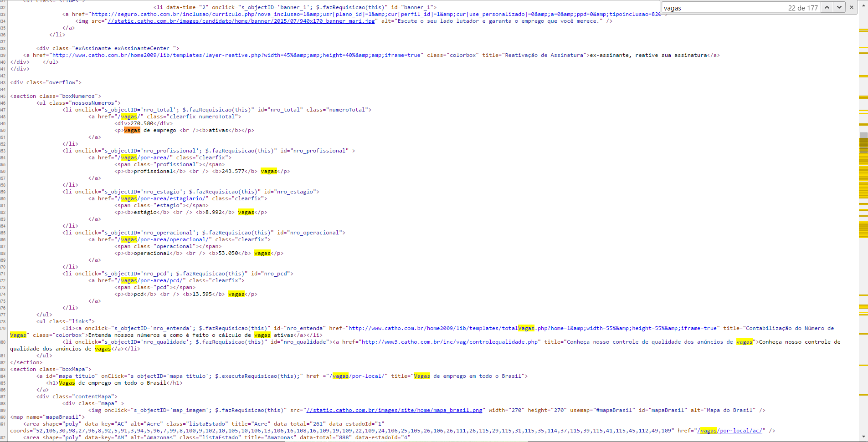Click the scrollbar down arrow

coord(863,437)
